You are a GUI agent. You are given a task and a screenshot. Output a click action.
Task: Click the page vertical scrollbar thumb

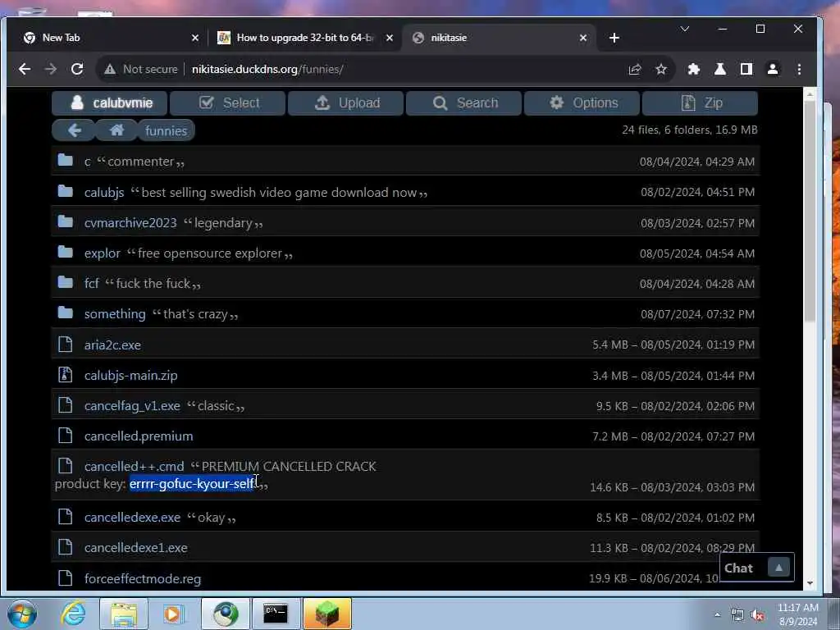click(x=810, y=212)
